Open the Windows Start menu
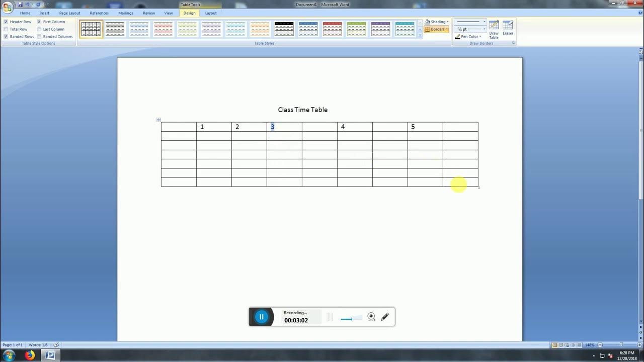The height and width of the screenshot is (362, 644). pos(9,355)
